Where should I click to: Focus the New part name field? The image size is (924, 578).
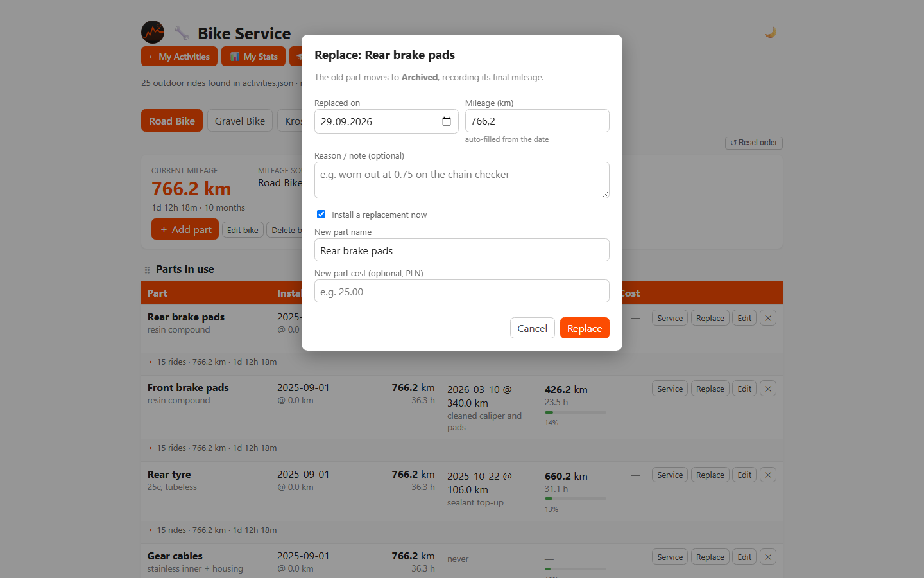pos(462,250)
